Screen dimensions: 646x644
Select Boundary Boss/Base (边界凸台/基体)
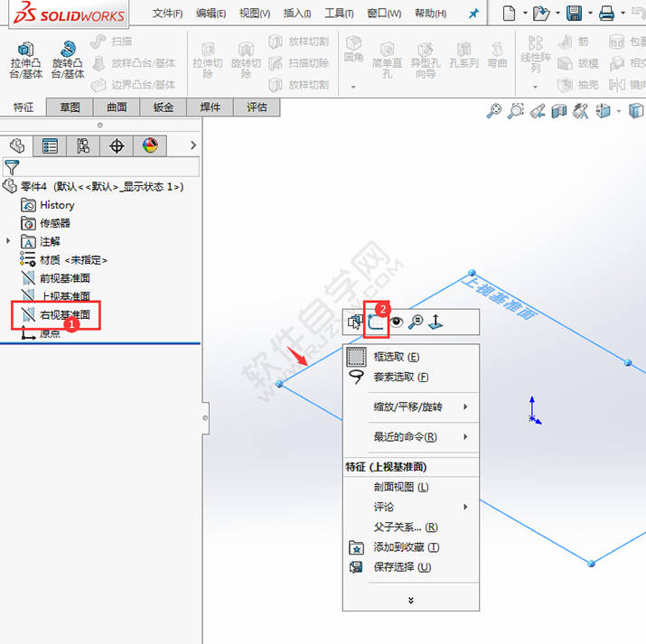[x=134, y=85]
